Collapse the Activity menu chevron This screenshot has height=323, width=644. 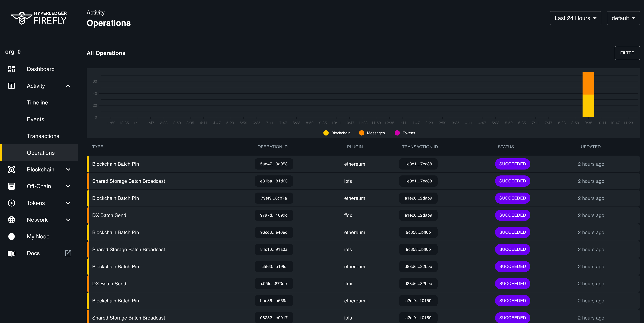pos(68,86)
